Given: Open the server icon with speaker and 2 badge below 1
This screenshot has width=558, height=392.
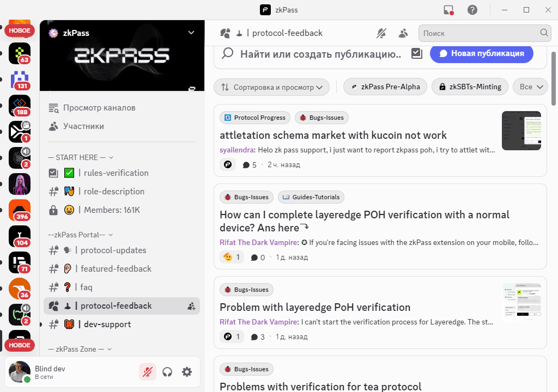Looking at the screenshot, I should (x=20, y=158).
